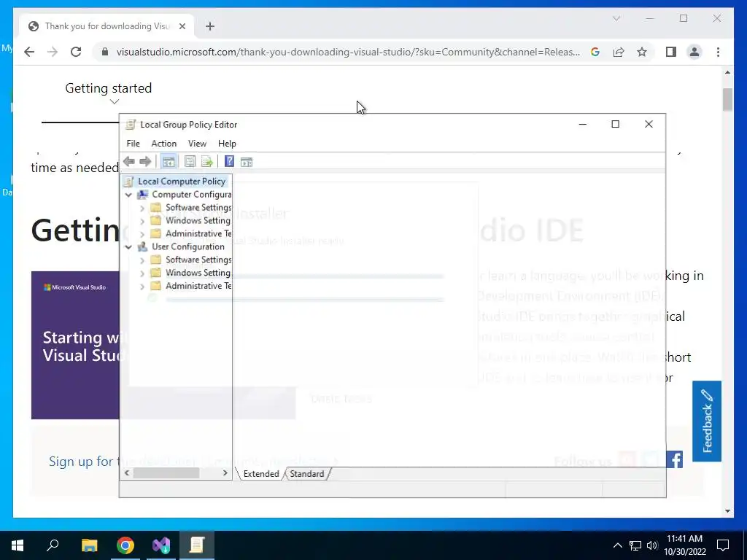747x560 pixels.
Task: Open the notification center icon
Action: (x=723, y=545)
